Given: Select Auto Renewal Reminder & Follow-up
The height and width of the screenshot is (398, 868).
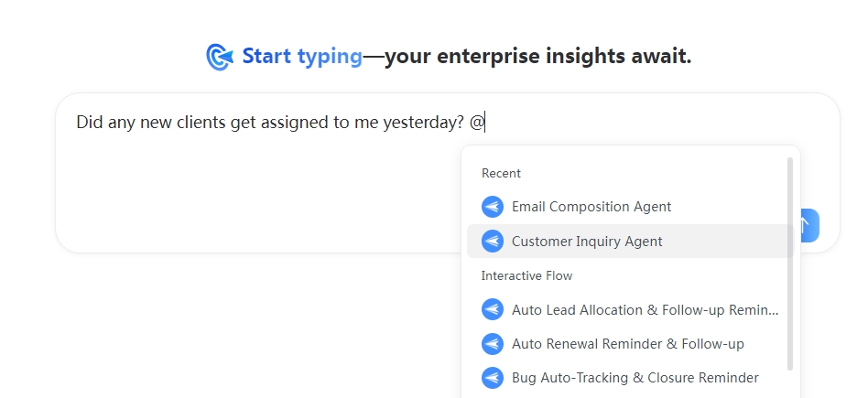Looking at the screenshot, I should pyautogui.click(x=631, y=344).
